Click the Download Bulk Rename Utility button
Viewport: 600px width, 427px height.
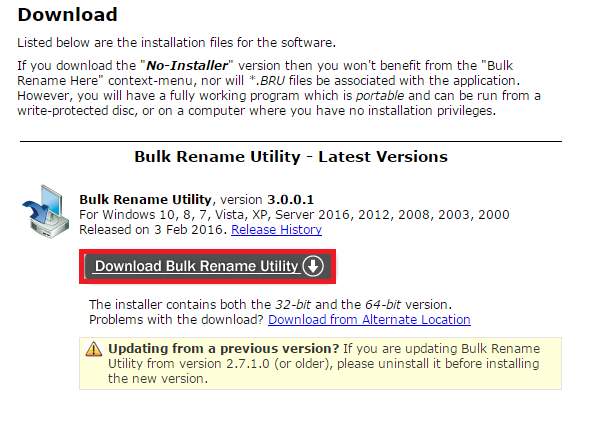pos(207,266)
